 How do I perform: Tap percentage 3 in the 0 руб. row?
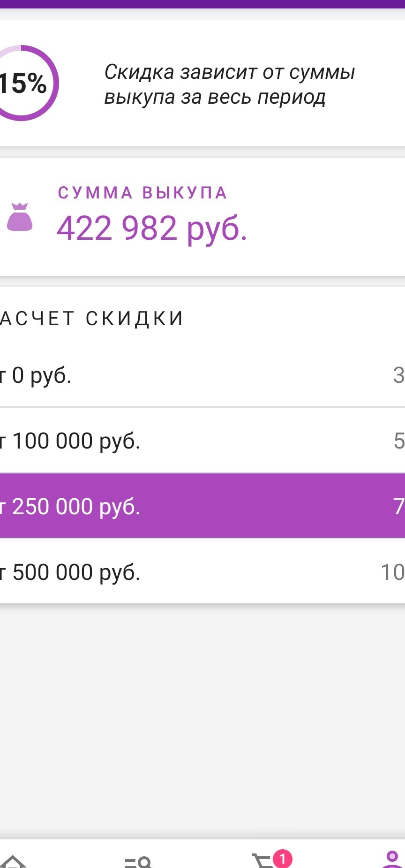click(x=399, y=375)
